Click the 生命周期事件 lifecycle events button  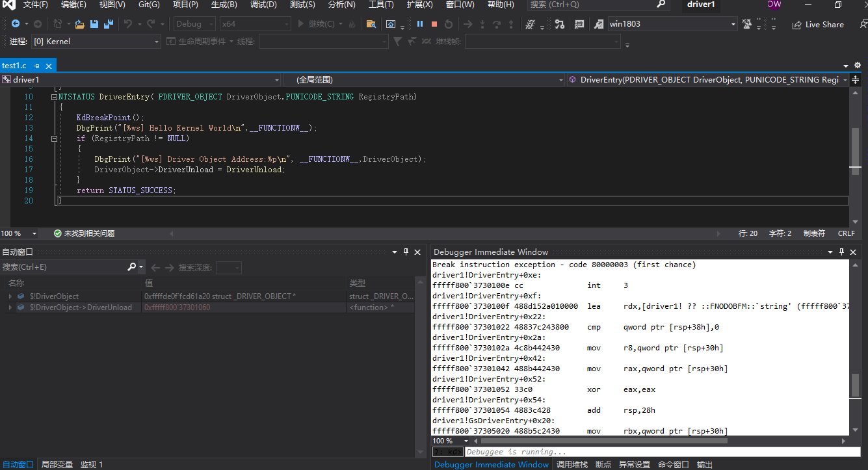tap(200, 41)
